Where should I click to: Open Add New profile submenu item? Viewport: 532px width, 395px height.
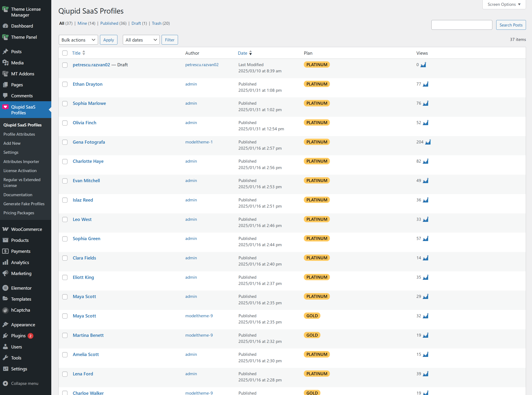(12, 143)
